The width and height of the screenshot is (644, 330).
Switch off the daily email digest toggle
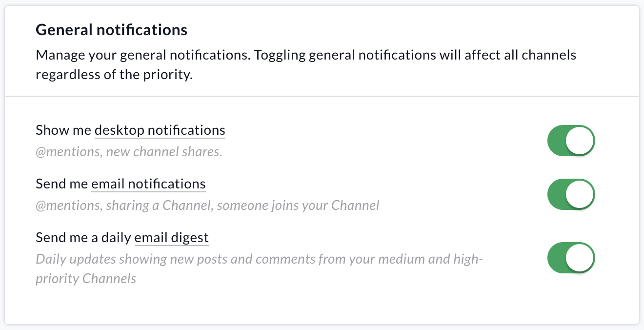pos(571,258)
